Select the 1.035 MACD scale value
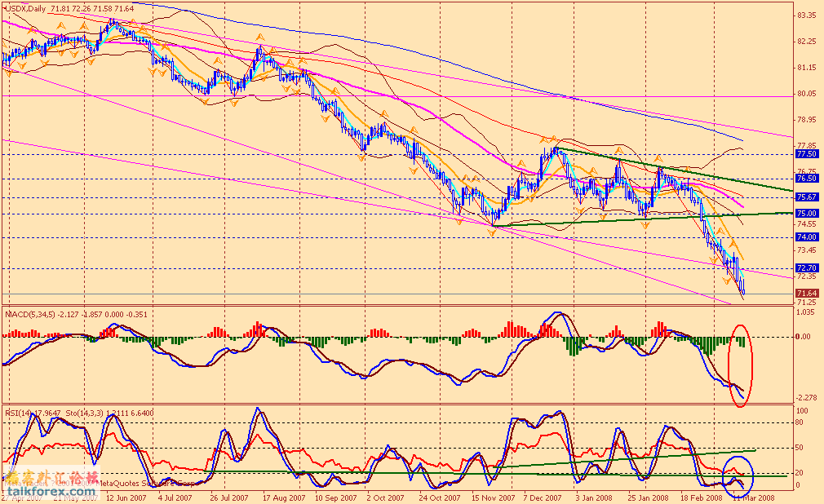 805,312
